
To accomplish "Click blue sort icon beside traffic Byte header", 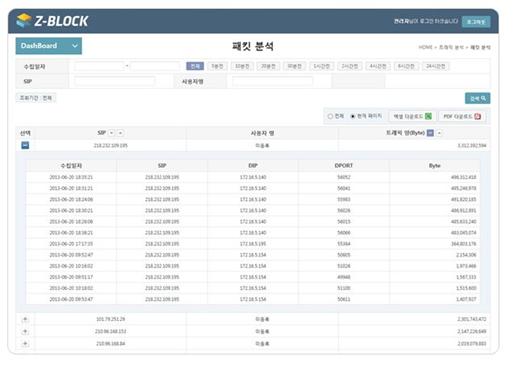I will pos(430,133).
